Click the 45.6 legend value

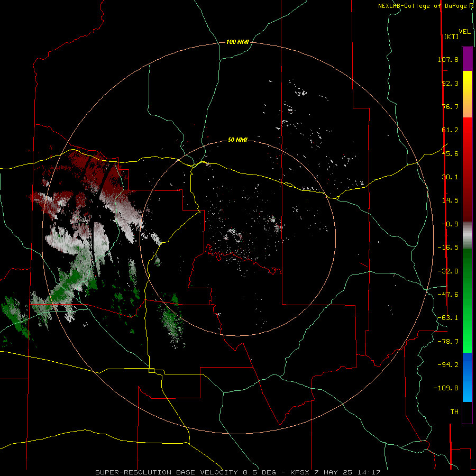point(450,153)
